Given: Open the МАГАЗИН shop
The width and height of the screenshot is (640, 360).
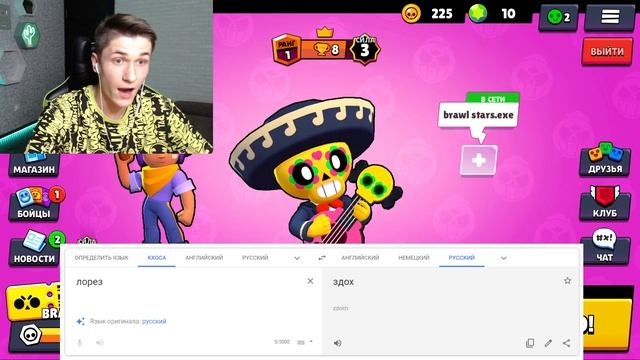Looking at the screenshot, I should tap(34, 165).
